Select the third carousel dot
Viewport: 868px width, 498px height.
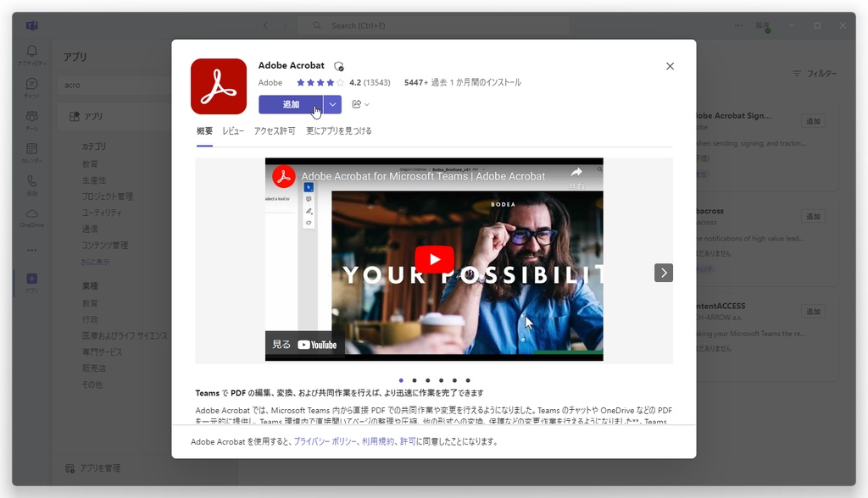427,380
